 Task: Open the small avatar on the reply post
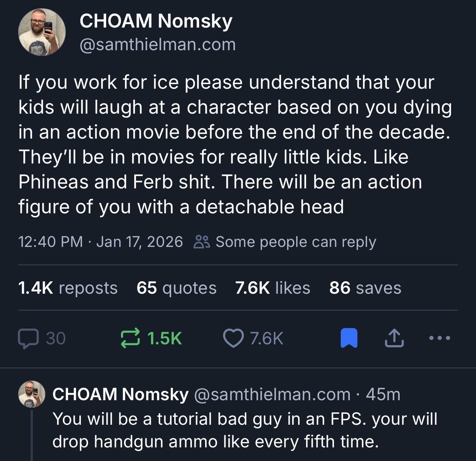click(x=32, y=394)
